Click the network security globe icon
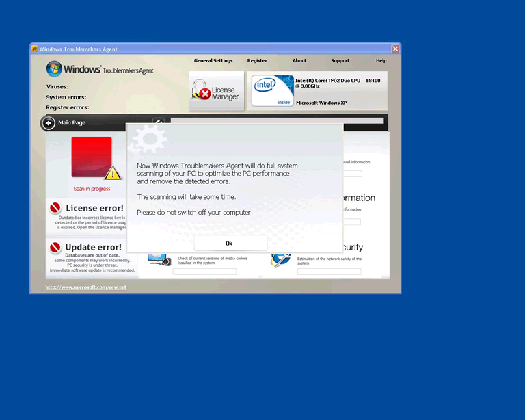The width and height of the screenshot is (525, 420). tap(280, 260)
